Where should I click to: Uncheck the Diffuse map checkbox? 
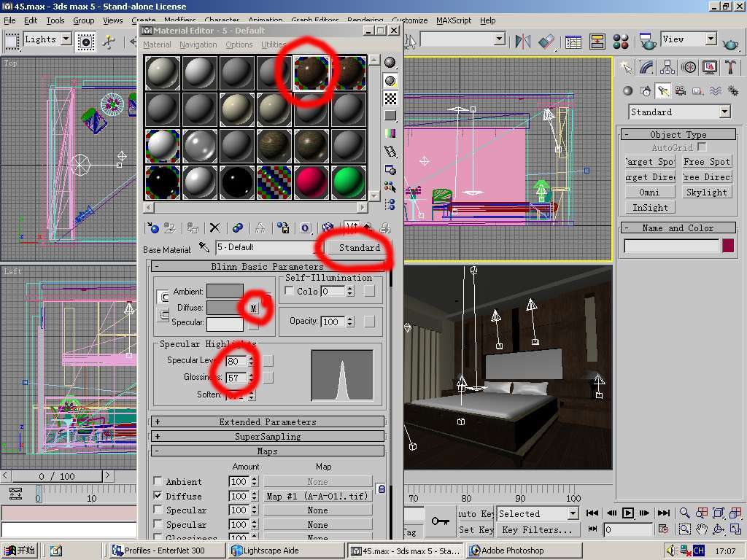[158, 495]
